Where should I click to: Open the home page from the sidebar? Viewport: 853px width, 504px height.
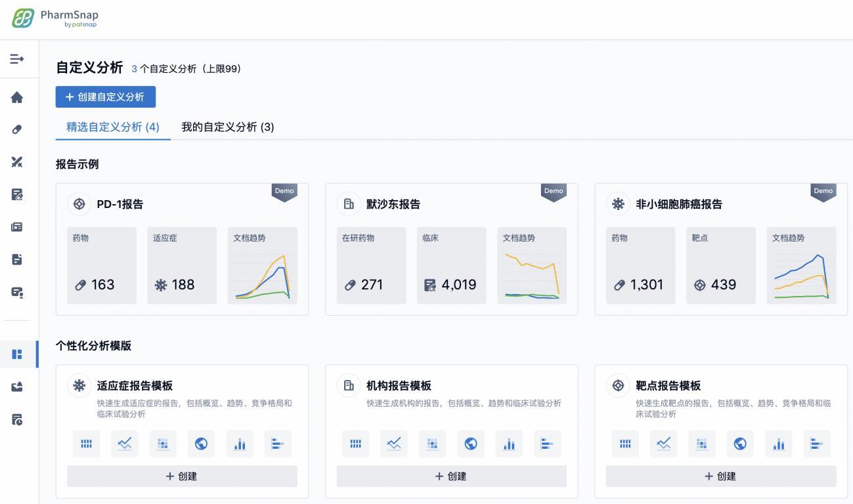(16, 97)
